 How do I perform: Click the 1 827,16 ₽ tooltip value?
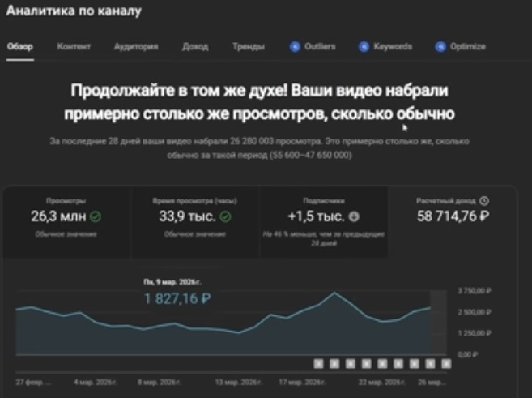177,298
